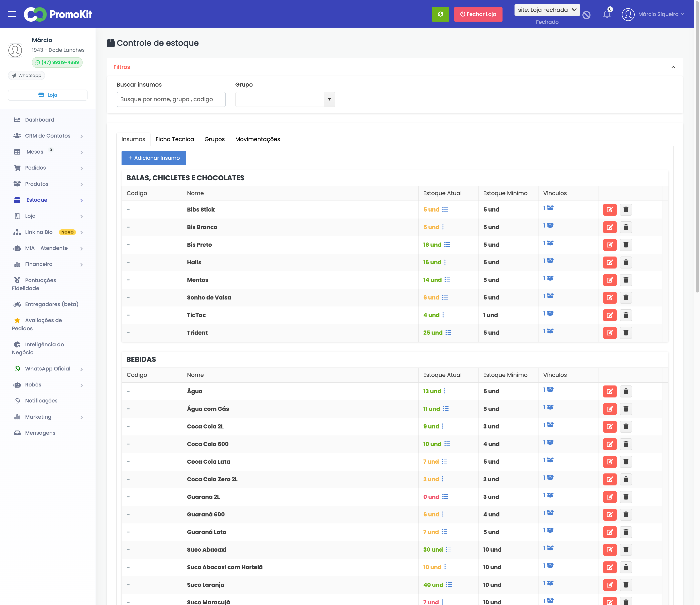Expand the Mesas sidebar menu

point(48,152)
